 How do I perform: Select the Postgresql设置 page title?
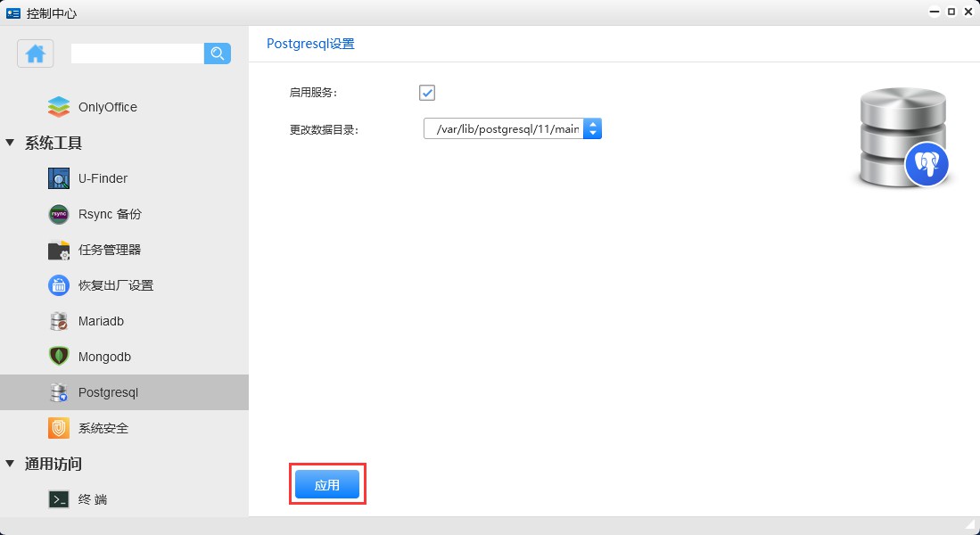[311, 42]
